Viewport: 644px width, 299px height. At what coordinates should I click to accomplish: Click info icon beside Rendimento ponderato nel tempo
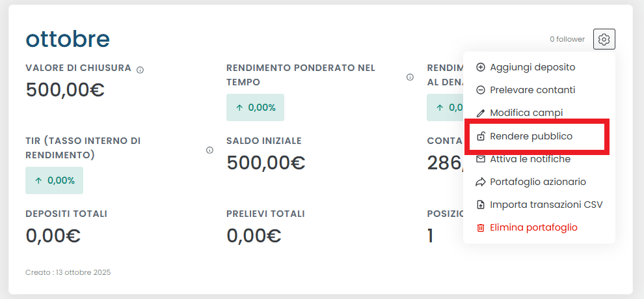pos(410,77)
